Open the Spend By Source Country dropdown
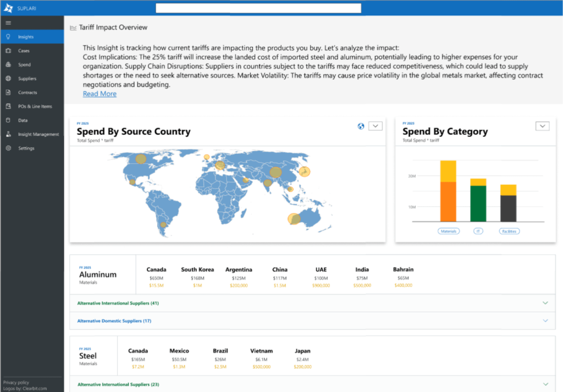 (x=375, y=126)
